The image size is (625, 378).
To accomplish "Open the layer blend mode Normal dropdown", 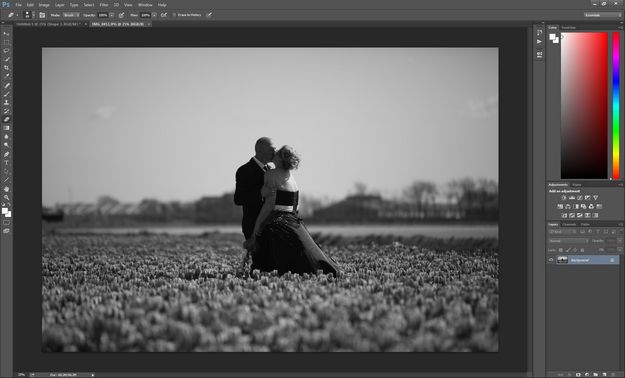I will (x=568, y=241).
